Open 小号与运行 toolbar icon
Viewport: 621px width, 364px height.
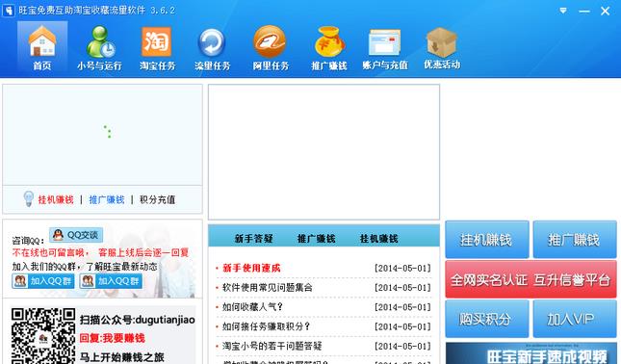click(99, 48)
